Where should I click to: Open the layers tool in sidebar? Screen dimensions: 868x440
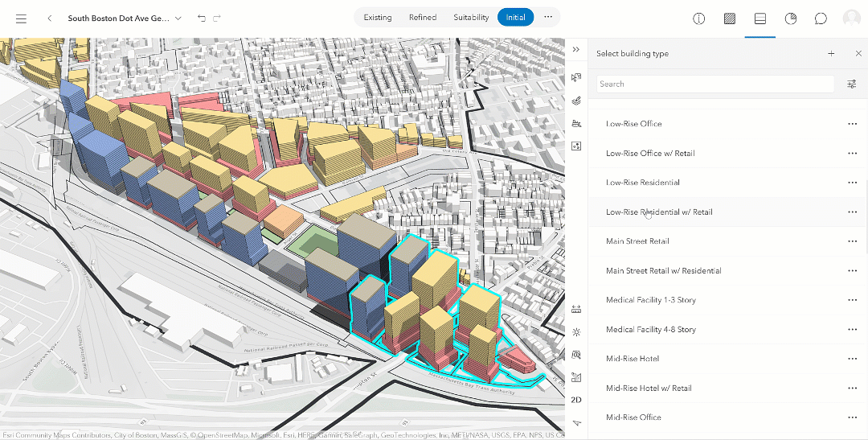tap(576, 101)
